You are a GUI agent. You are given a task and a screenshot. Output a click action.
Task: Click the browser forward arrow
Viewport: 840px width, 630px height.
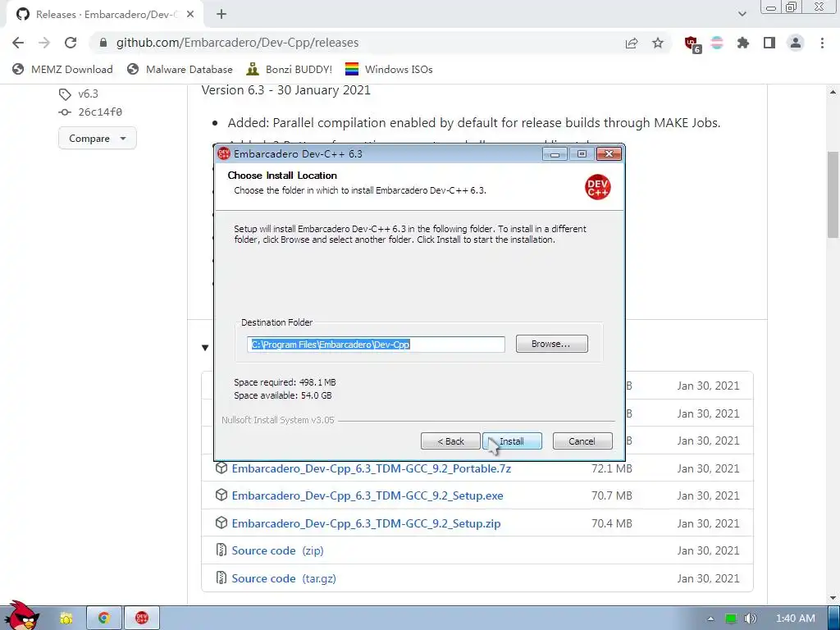(x=44, y=43)
